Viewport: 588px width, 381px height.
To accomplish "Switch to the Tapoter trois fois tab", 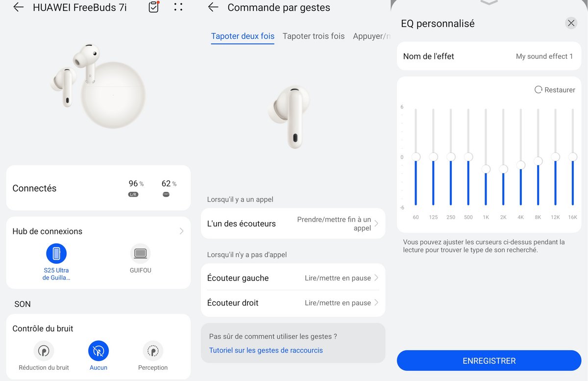I will point(314,36).
